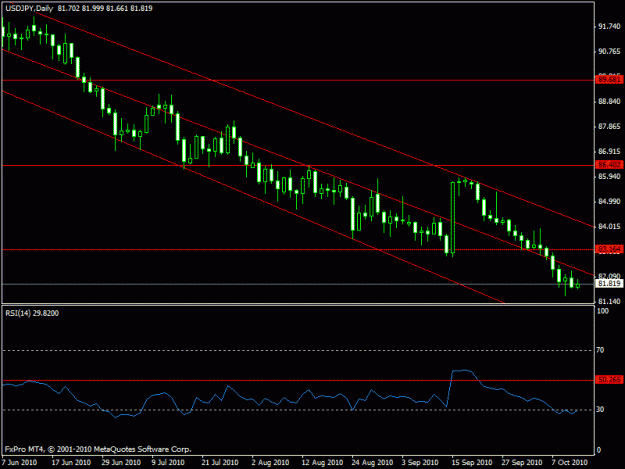Select the red 89.681 price level label
The height and width of the screenshot is (469, 625).
(609, 80)
